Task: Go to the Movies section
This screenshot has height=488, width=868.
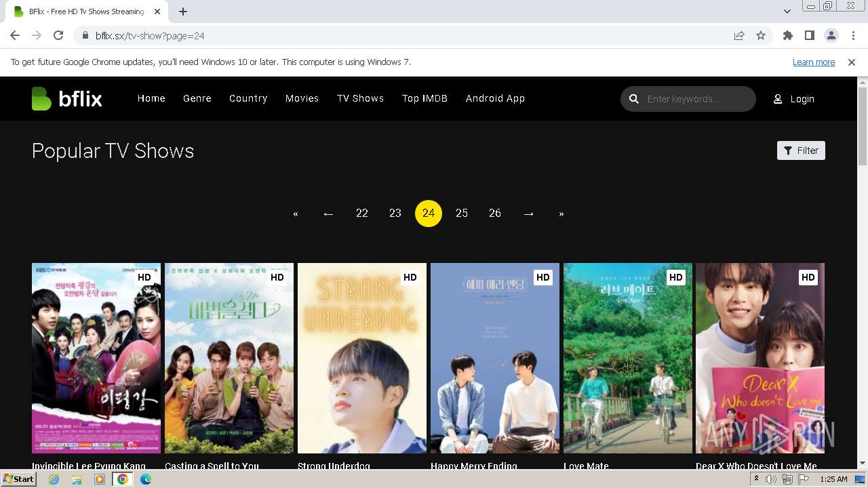Action: (x=302, y=98)
